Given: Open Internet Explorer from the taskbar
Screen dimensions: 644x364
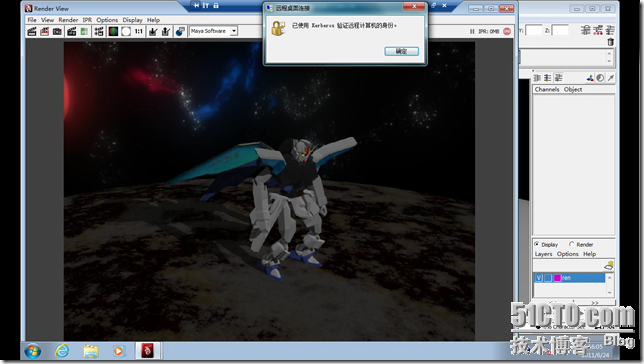Looking at the screenshot, I should (62, 351).
